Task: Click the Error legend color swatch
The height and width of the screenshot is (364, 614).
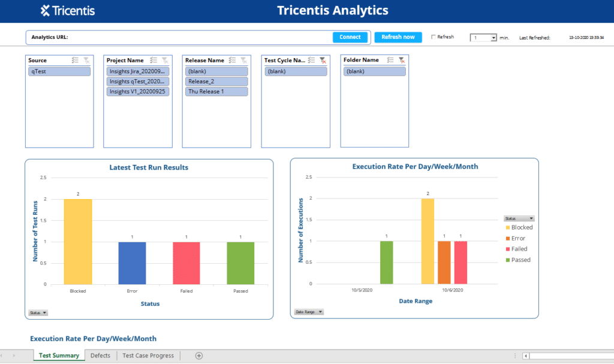Action: click(x=508, y=238)
